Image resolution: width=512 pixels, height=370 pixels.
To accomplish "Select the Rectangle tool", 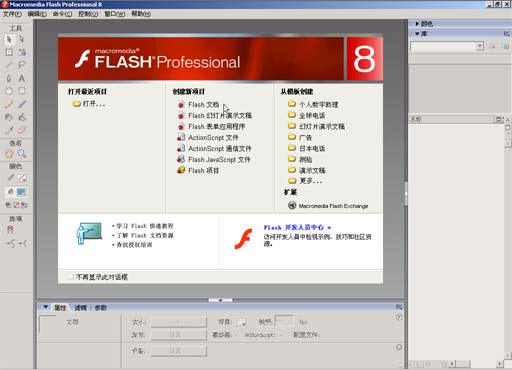I will tap(22, 91).
